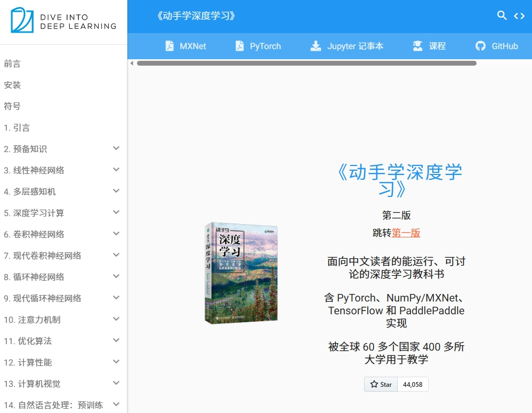Screen dimensions: 532x413
Task: Click the code brackets icon in header
Action: point(519,16)
